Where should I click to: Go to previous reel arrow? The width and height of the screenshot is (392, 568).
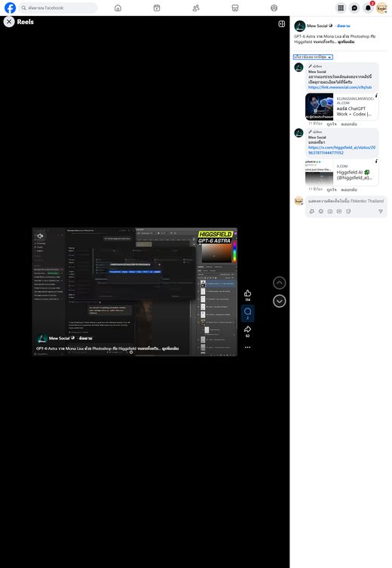[x=279, y=283]
